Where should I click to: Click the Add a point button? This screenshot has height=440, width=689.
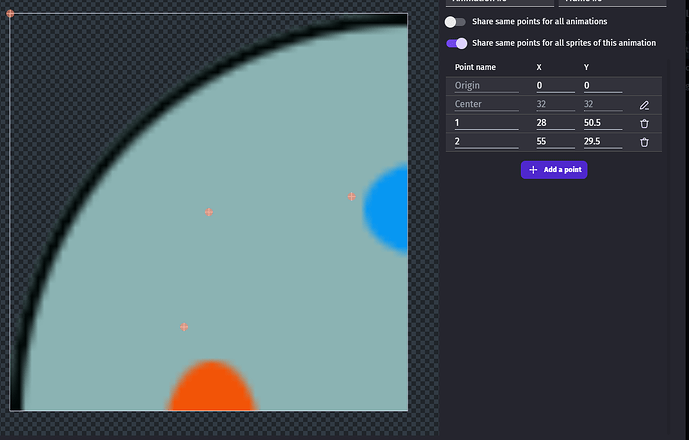553,170
